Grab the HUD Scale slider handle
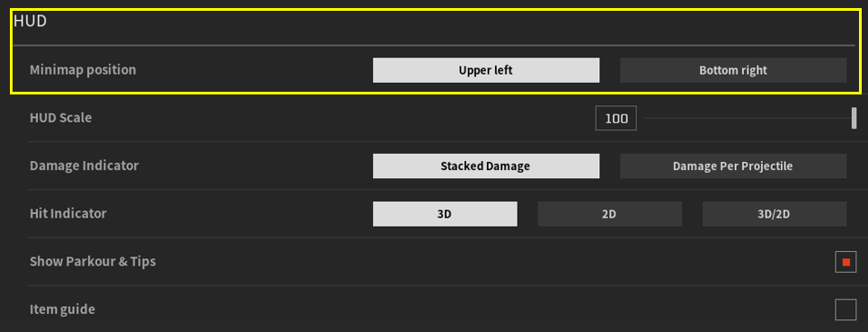Viewport: 868px width, 332px height. click(855, 118)
